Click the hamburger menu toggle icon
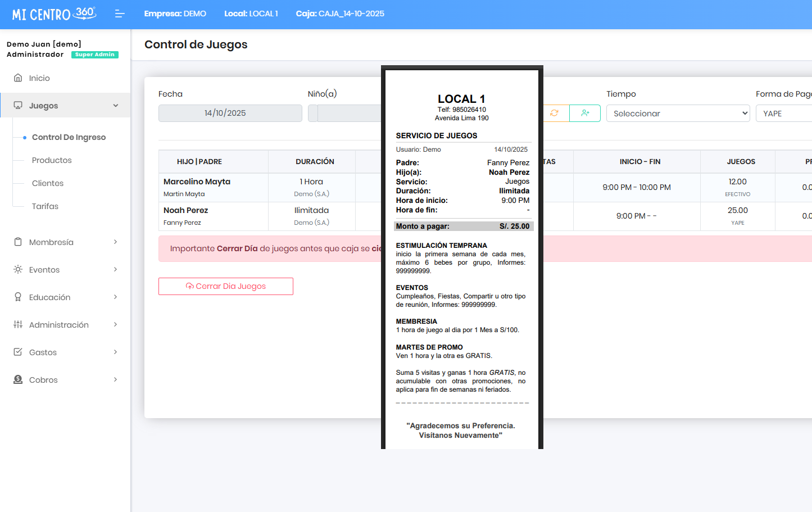 [119, 13]
